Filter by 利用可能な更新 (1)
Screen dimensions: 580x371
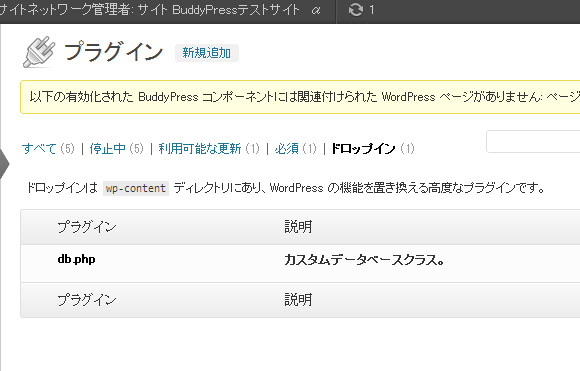tap(209, 149)
